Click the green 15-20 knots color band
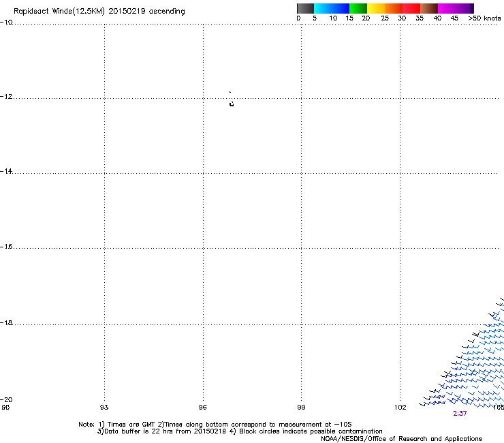The height and width of the screenshot is (443, 504). pyautogui.click(x=358, y=8)
